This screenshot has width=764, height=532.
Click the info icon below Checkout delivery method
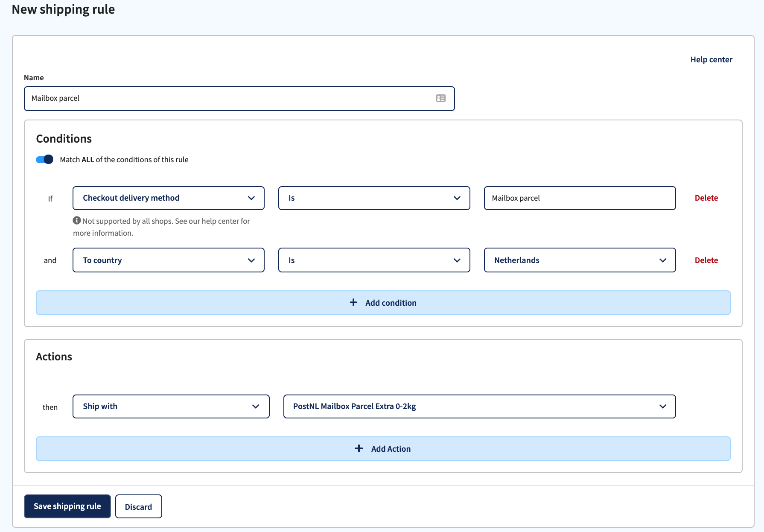[76, 221]
